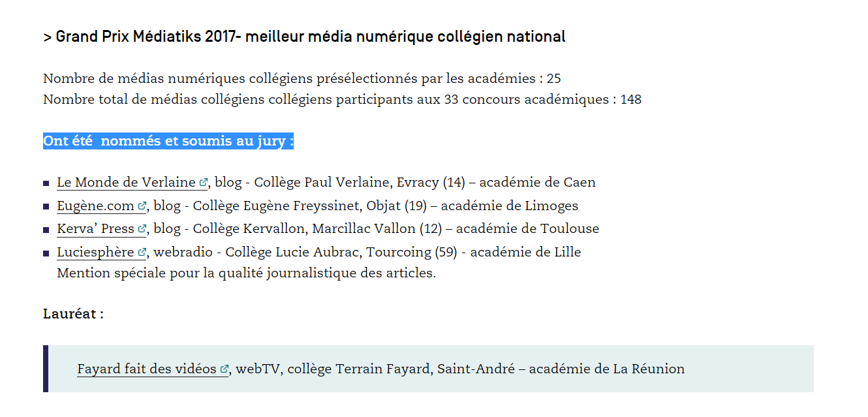Click the line about 25 preselected digital media
This screenshot has width=868, height=417.
coord(302,79)
